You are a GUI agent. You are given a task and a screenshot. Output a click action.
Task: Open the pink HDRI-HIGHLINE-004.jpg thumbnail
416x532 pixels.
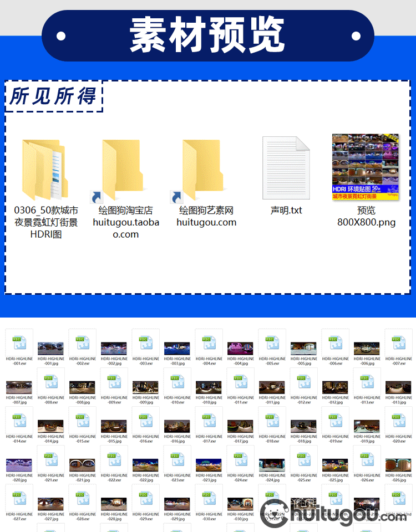(x=240, y=349)
